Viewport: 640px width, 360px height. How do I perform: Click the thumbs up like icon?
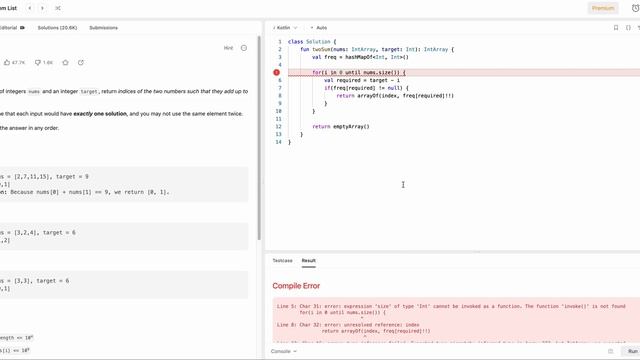pos(7,62)
